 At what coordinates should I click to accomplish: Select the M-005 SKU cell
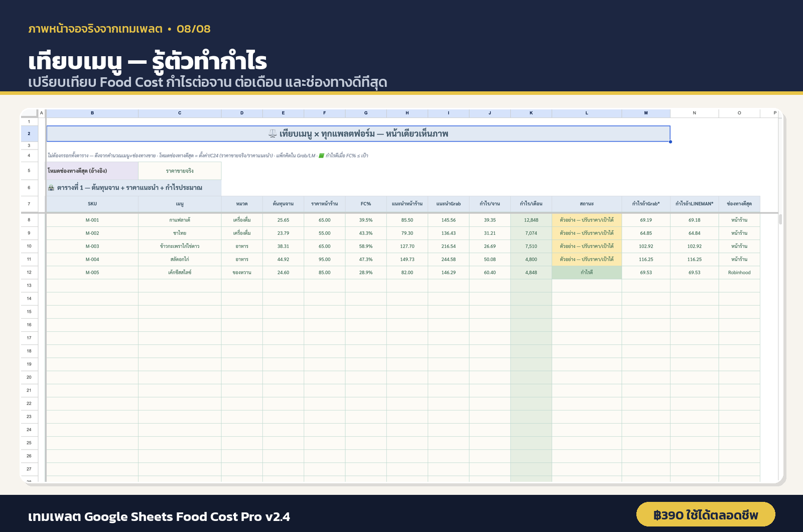pos(92,273)
